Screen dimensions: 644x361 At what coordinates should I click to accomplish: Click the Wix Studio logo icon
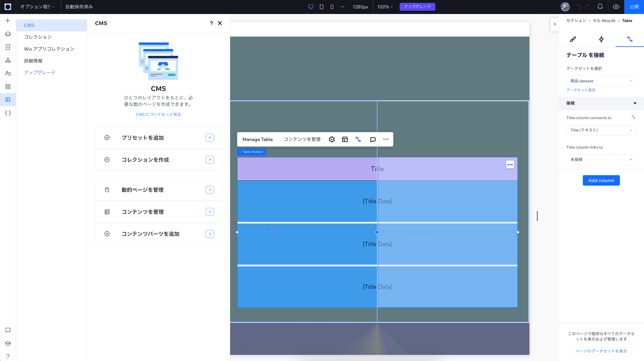click(8, 7)
